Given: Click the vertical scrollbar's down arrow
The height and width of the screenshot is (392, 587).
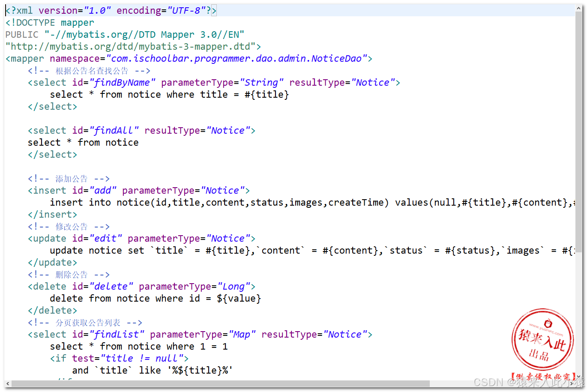Looking at the screenshot, I should [580, 377].
